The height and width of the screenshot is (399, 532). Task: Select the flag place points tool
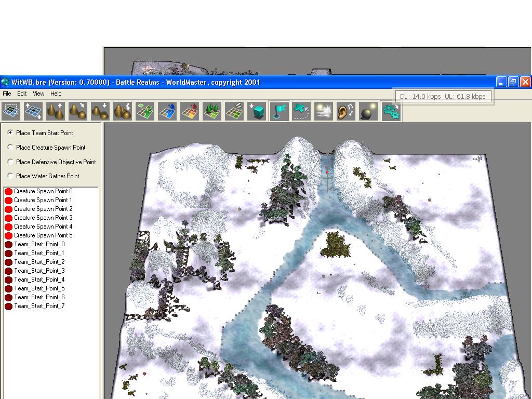coord(280,111)
